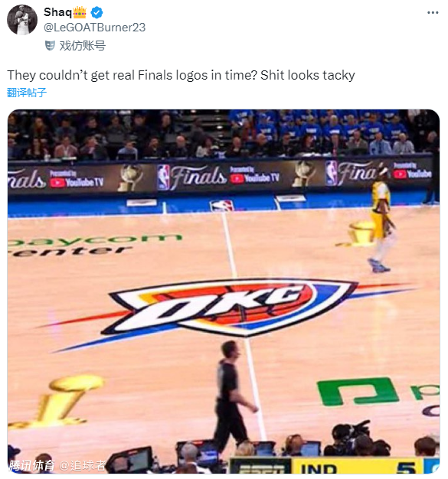Click the ESPN scoreboard logo

pos(260,467)
